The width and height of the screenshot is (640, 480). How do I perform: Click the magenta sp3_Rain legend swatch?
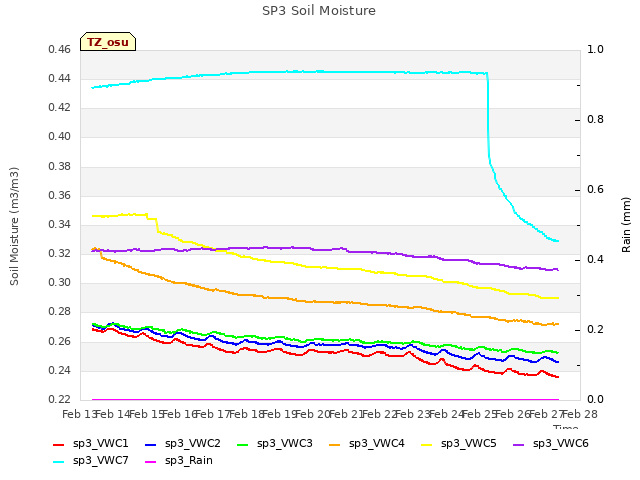(151, 462)
